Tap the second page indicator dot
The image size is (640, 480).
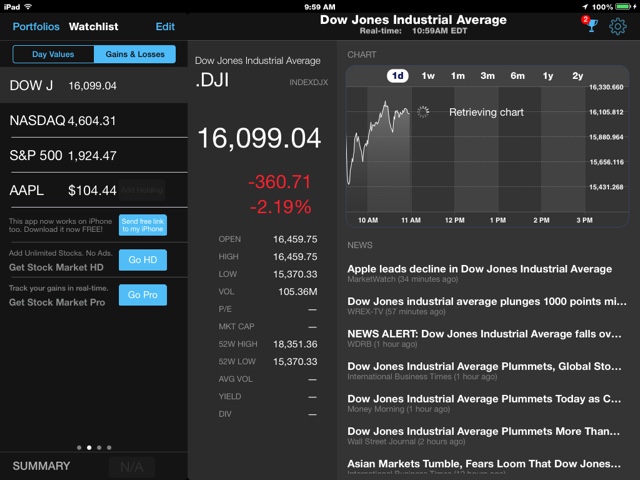(x=89, y=447)
